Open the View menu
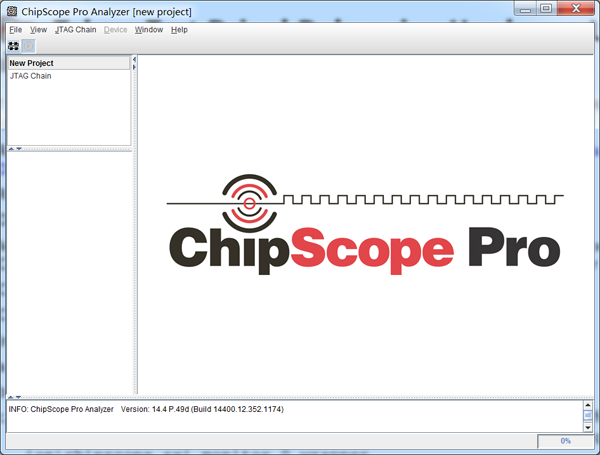This screenshot has height=455, width=600. pos(38,30)
